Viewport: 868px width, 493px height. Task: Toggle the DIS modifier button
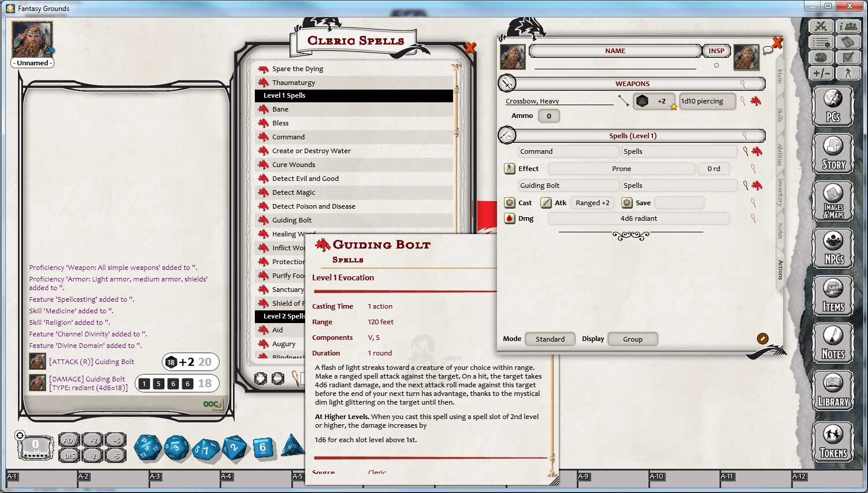click(70, 455)
